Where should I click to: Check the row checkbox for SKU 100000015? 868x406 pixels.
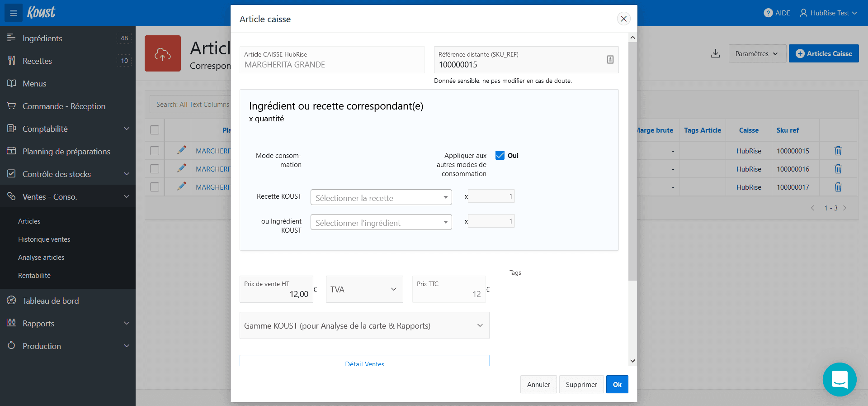tap(155, 151)
